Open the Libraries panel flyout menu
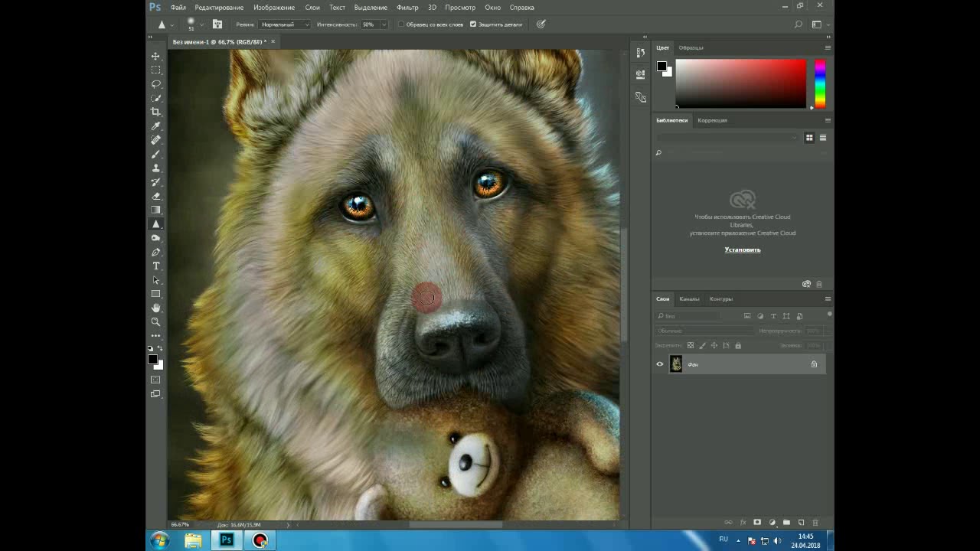The height and width of the screenshot is (551, 980). 828,120
